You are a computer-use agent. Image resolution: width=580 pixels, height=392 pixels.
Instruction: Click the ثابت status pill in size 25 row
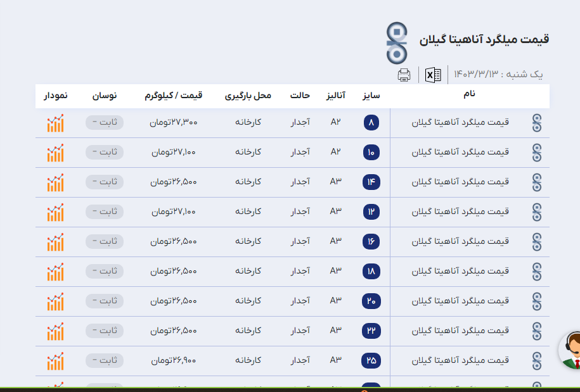[105, 361]
